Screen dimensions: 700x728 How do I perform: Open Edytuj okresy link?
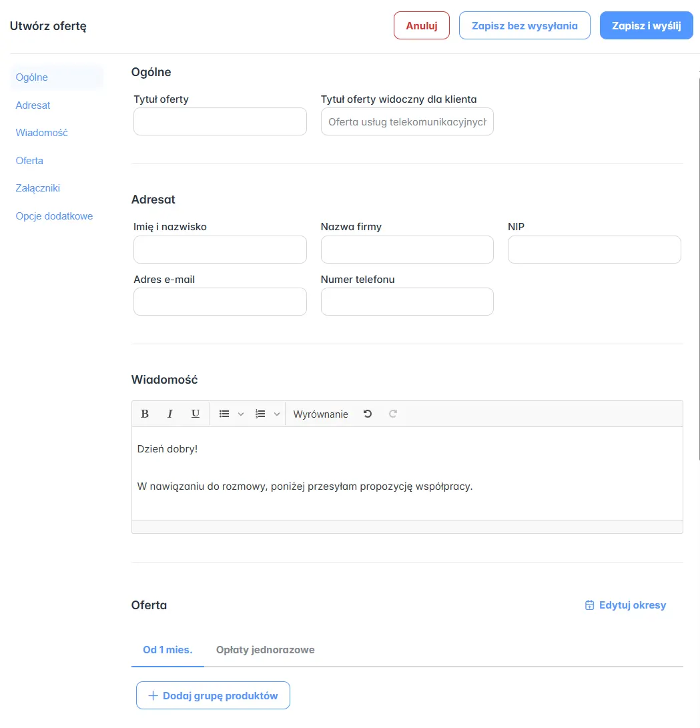coord(625,605)
